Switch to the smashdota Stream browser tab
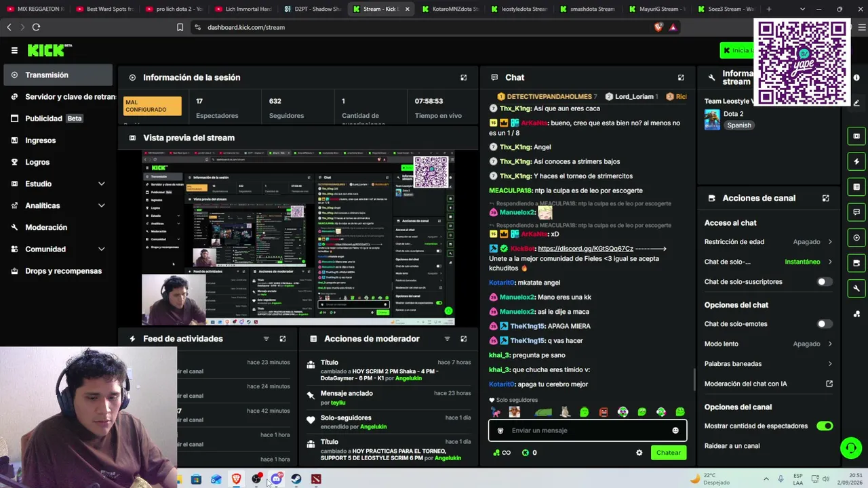The height and width of the screenshot is (488, 868). [x=587, y=9]
